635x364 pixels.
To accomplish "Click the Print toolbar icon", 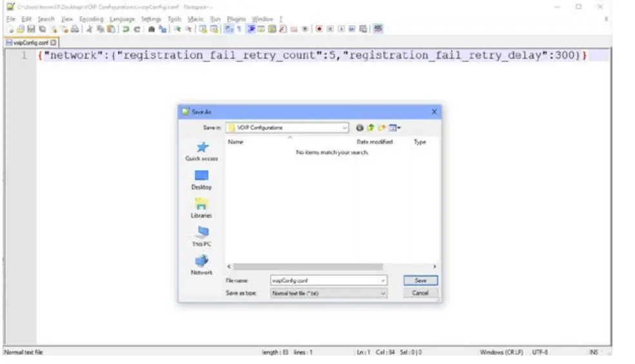I will [75, 29].
